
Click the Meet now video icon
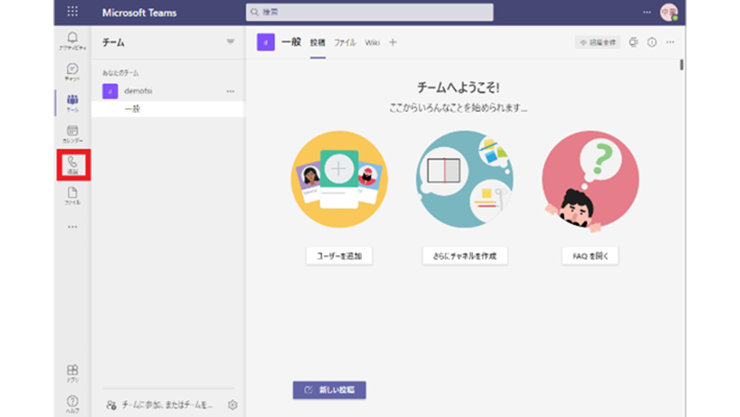[633, 42]
